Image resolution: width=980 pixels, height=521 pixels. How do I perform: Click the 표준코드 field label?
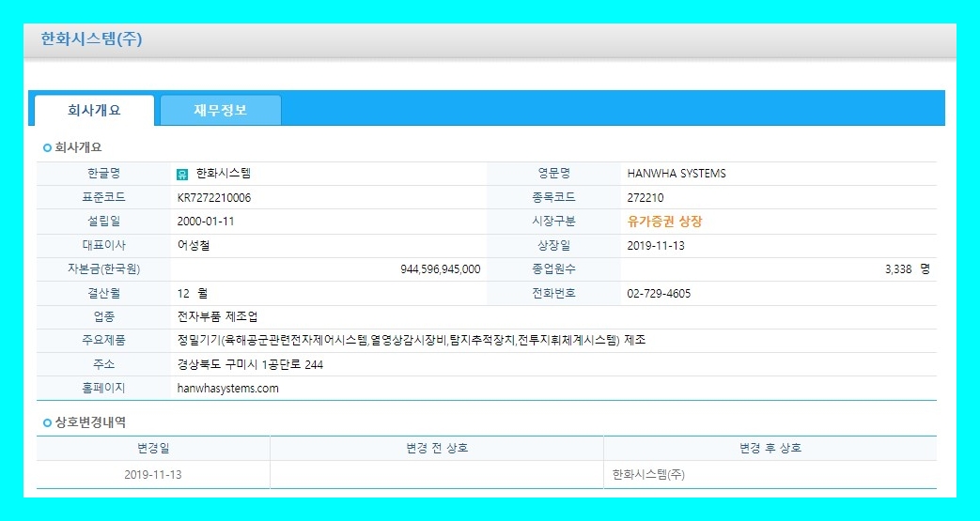(103, 197)
